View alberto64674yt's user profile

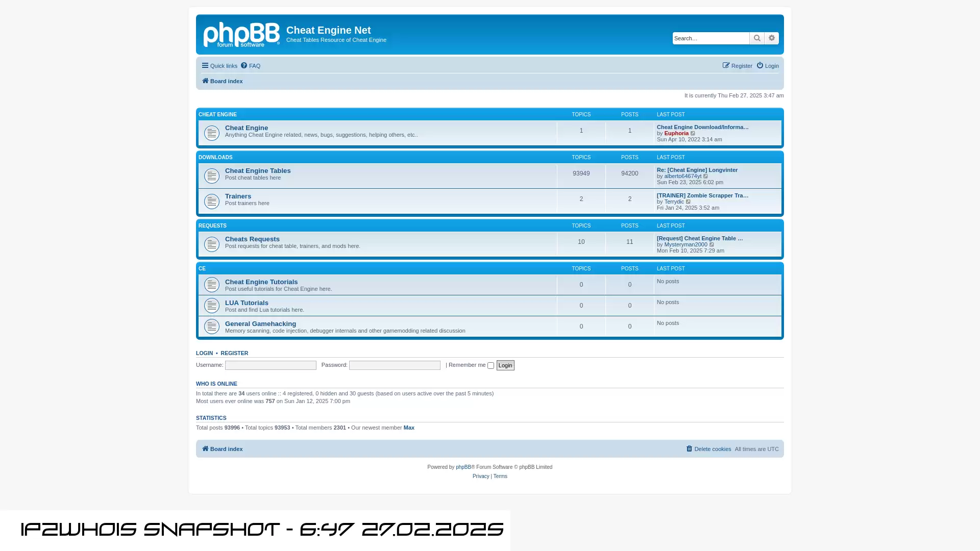683,177
